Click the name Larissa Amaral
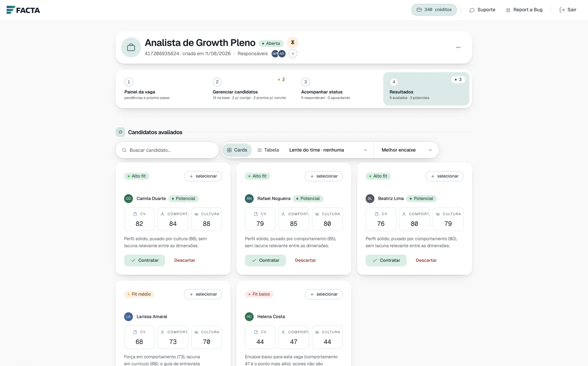The height and width of the screenshot is (366, 588). tap(152, 317)
